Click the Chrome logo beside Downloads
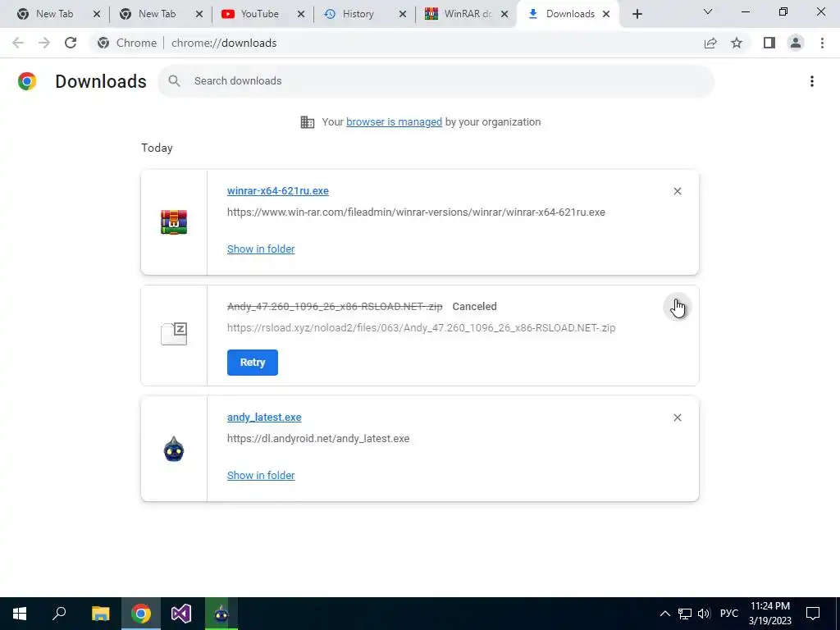Screen dimensions: 840x630 (x=27, y=81)
